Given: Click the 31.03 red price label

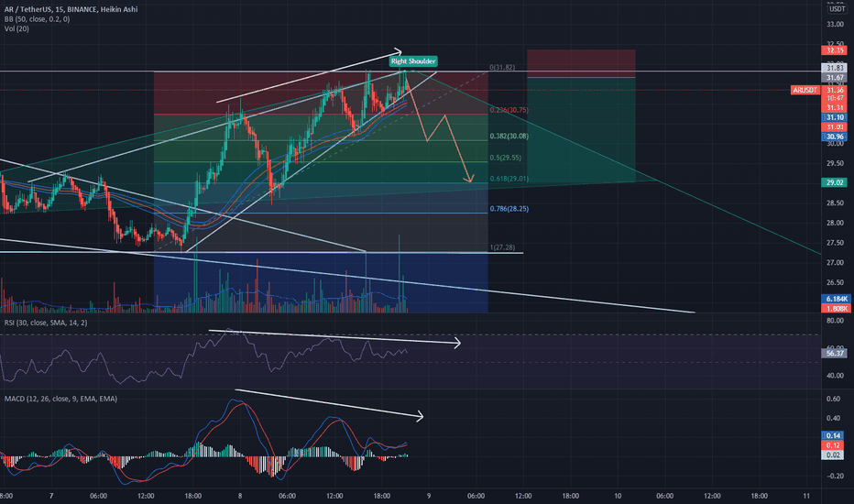Looking at the screenshot, I should pyautogui.click(x=835, y=127).
